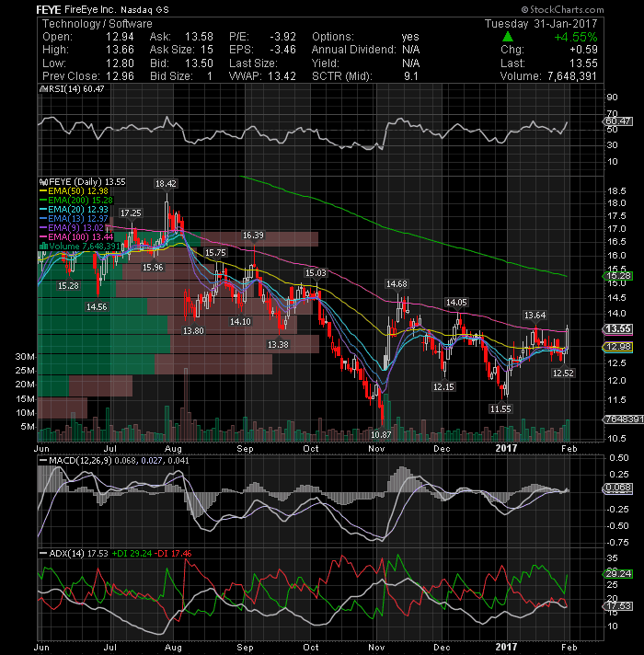Click the FEYE (Daily) 13.55 legend entry
Viewport: 644px width, 655px height.
coord(86,182)
